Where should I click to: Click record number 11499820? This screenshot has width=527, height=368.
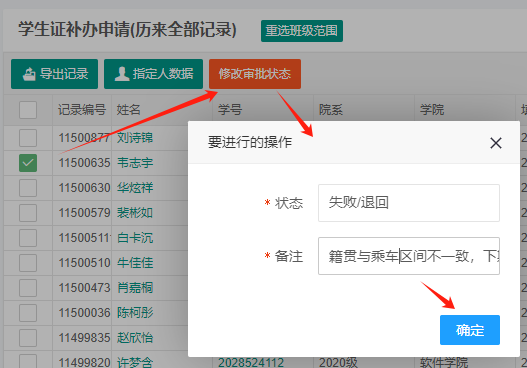coord(84,362)
